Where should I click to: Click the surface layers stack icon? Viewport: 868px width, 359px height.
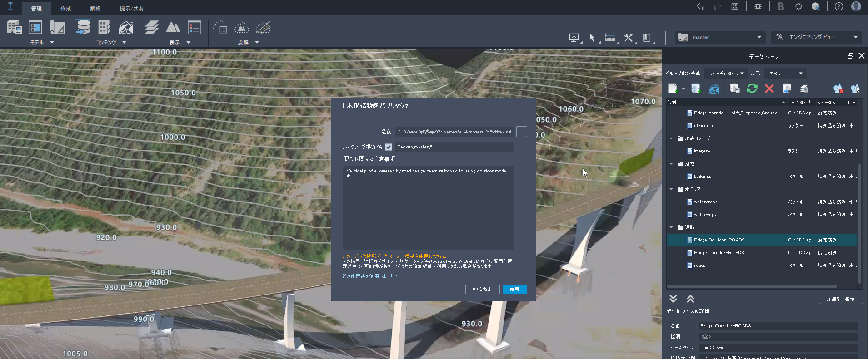(x=152, y=27)
